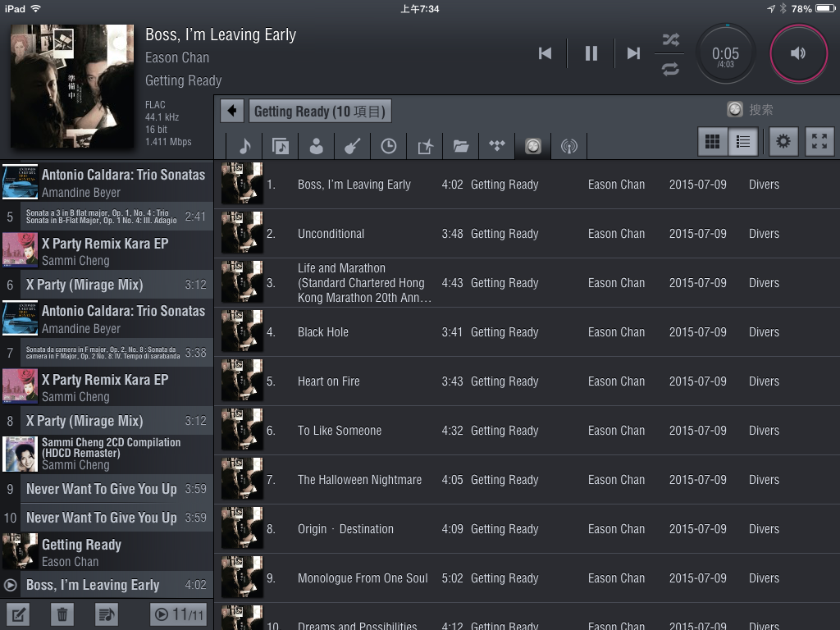Open the Artists tab (person icon)
The image size is (840, 630).
coord(317,146)
